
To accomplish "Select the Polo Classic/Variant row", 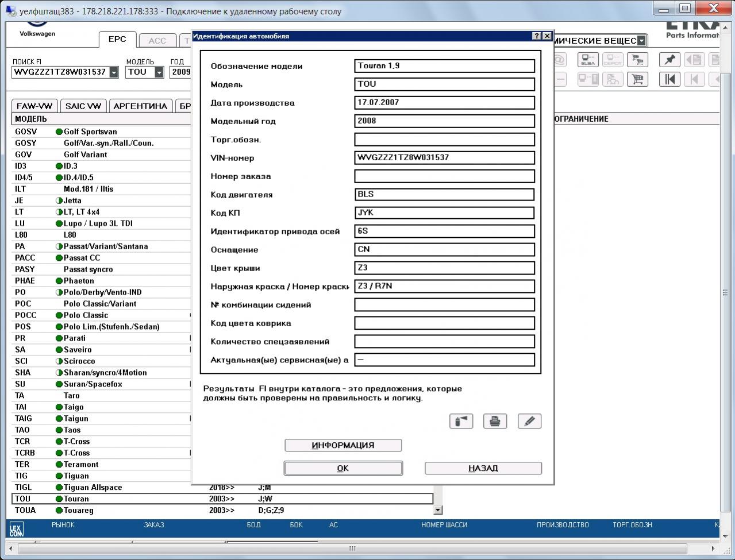I will (x=102, y=304).
